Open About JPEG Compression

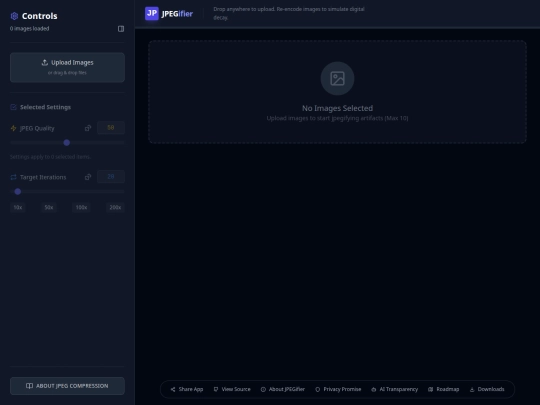[67, 386]
